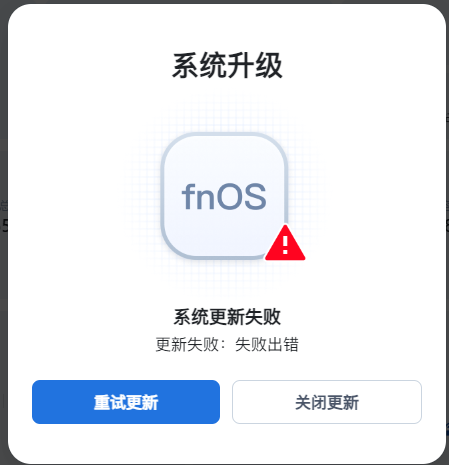Click the white exclamation mark in warning badge
Screen dimensions: 449x465
tap(285, 245)
